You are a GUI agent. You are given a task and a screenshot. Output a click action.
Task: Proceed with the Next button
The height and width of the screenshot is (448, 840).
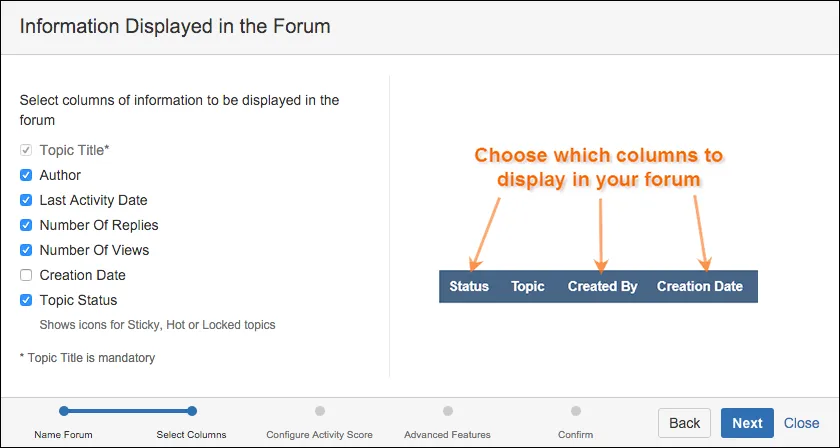coord(747,423)
